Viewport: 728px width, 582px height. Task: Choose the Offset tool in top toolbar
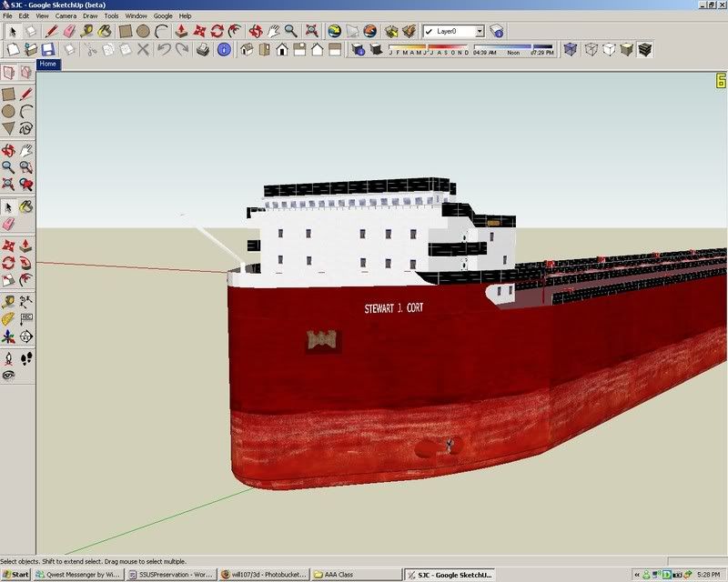(x=235, y=31)
